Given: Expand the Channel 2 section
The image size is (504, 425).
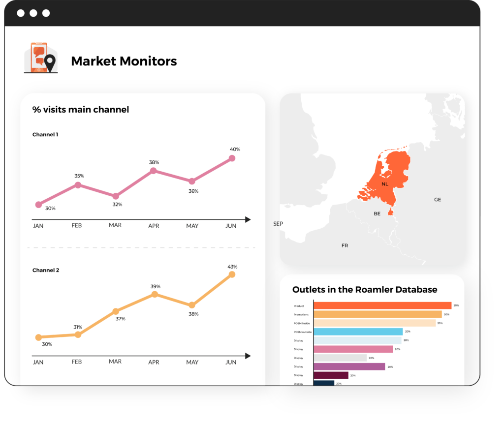Looking at the screenshot, I should [45, 270].
